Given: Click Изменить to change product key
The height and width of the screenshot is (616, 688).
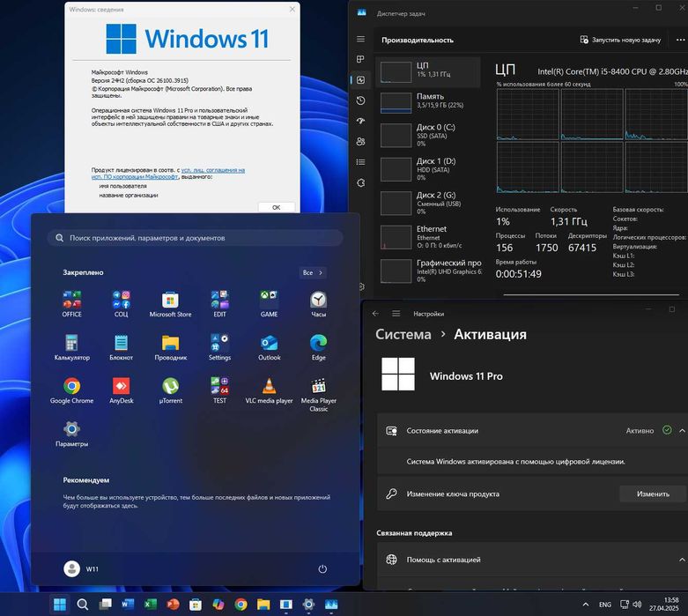Looking at the screenshot, I should (x=653, y=494).
